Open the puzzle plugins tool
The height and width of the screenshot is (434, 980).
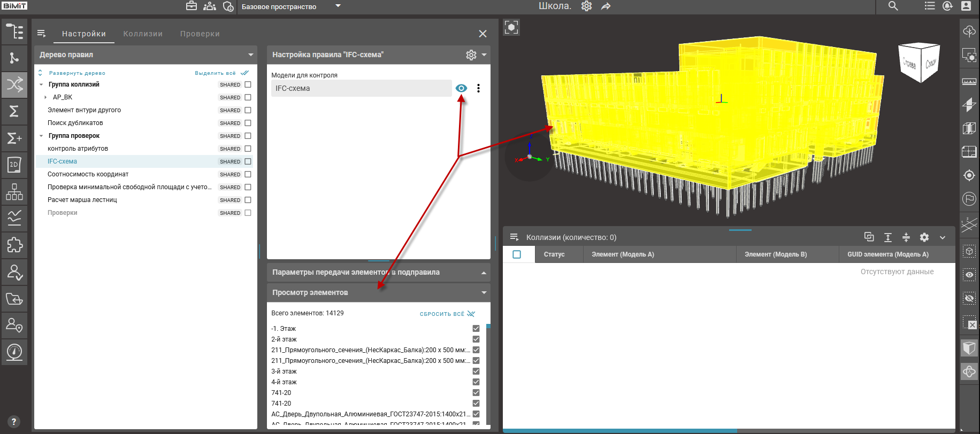[14, 245]
